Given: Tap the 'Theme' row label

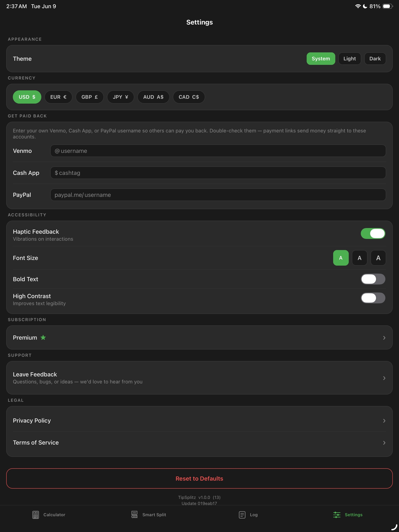Looking at the screenshot, I should point(22,59).
